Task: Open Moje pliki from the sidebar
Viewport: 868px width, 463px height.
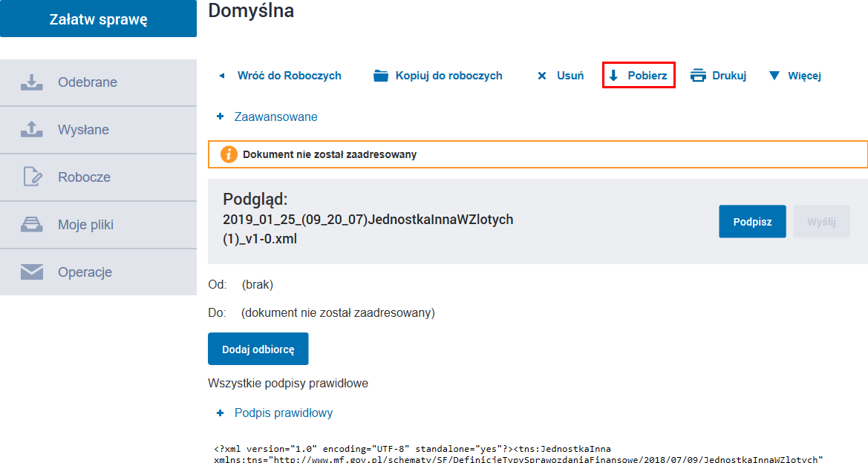Action: (x=85, y=225)
